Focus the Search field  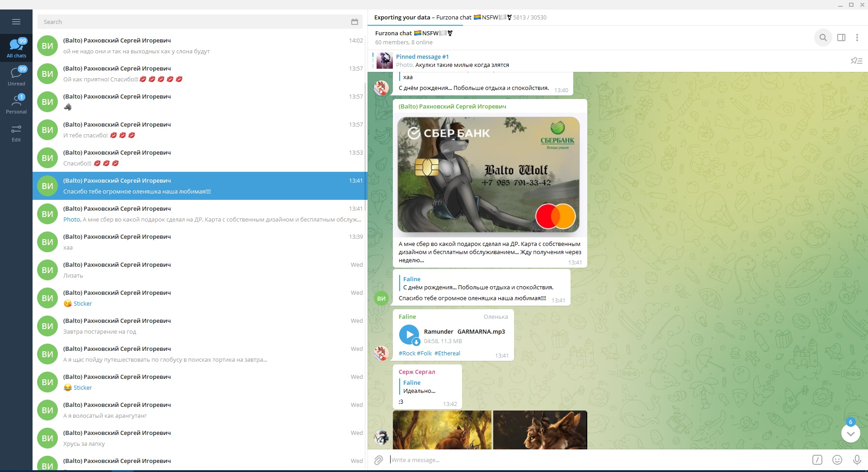coord(194,22)
